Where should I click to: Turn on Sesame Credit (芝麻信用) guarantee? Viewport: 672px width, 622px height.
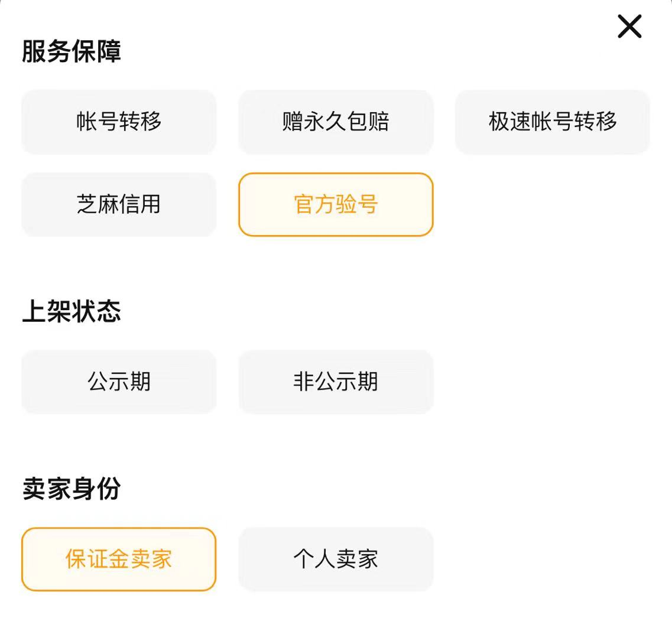point(119,204)
